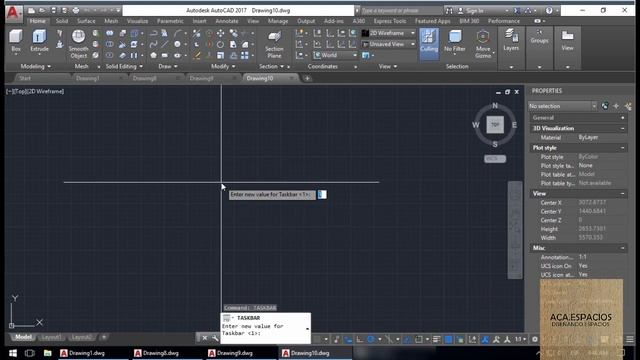
Task: Click the Smooth Object mesh tool
Action: pyautogui.click(x=78, y=44)
